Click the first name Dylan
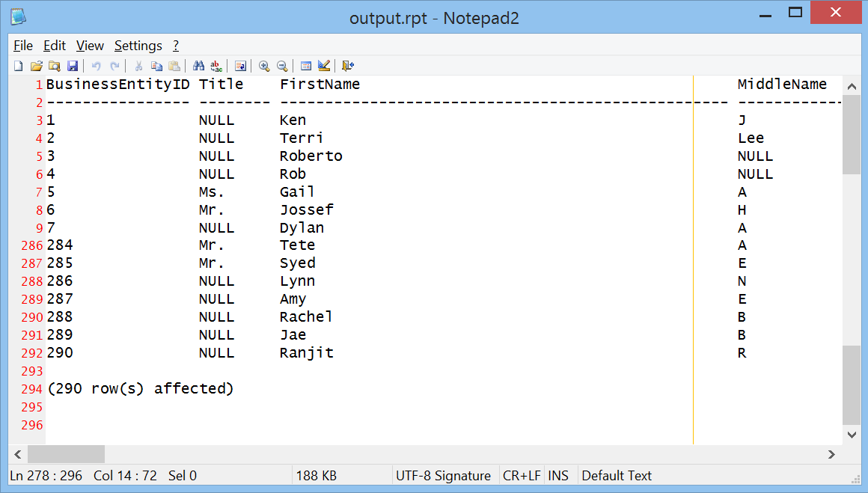 coord(302,228)
